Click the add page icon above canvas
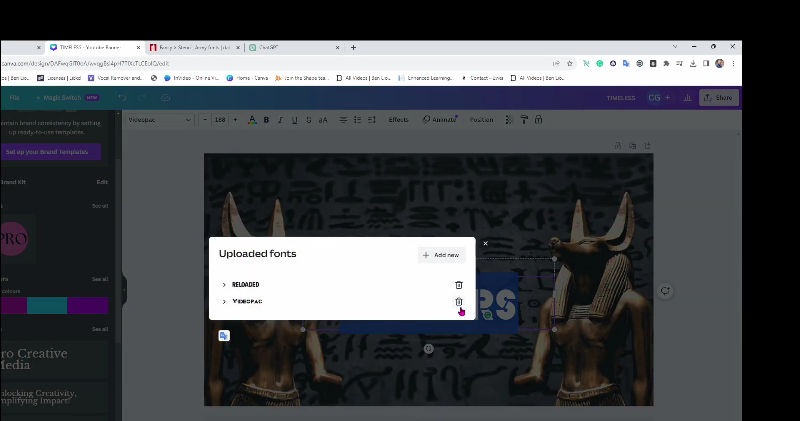This screenshot has height=421, width=800. point(647,145)
